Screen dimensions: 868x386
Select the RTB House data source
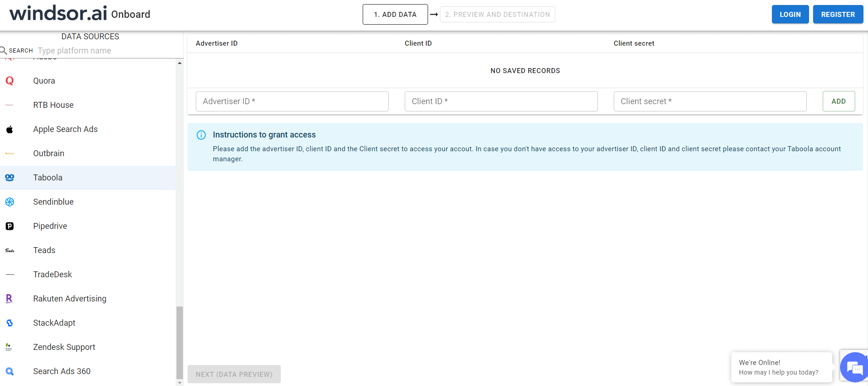click(x=88, y=105)
